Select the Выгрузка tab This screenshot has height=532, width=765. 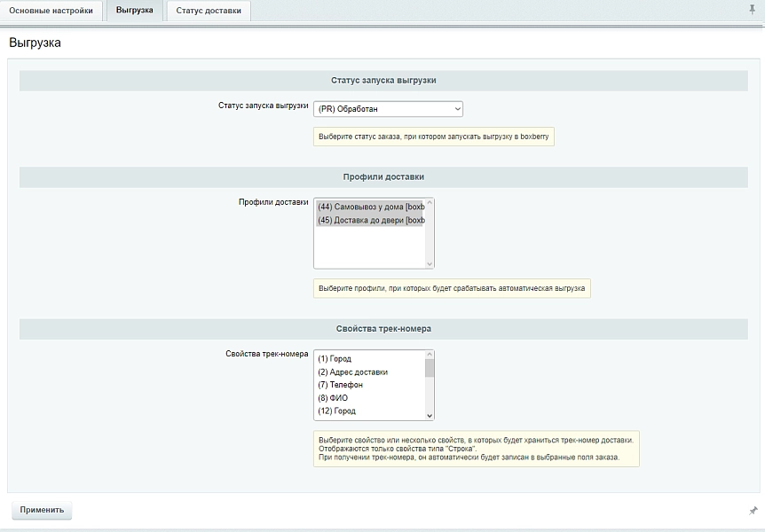tap(134, 10)
